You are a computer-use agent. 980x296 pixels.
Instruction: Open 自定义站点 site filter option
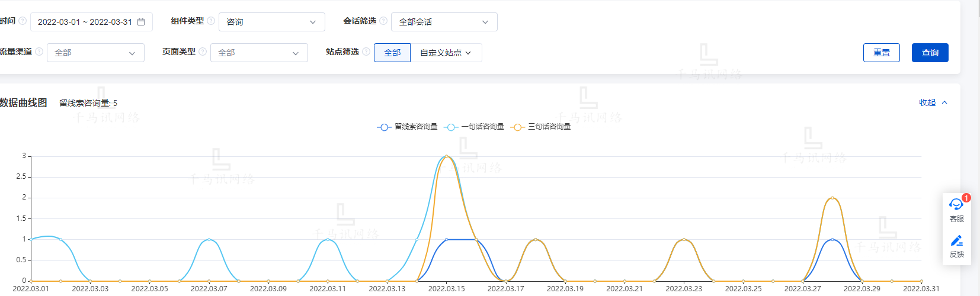446,53
